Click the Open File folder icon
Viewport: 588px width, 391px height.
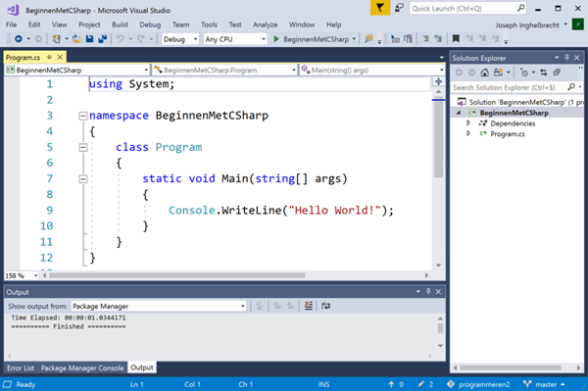point(76,38)
